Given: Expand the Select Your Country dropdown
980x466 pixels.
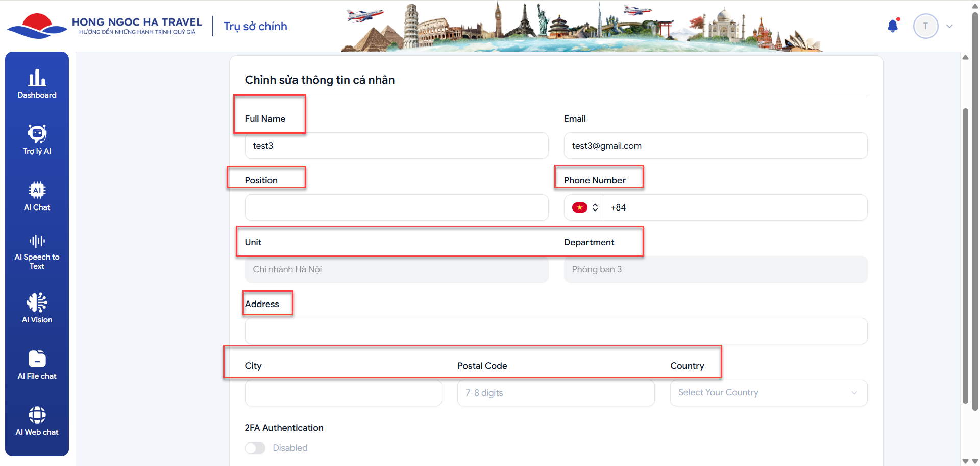Looking at the screenshot, I should (768, 393).
